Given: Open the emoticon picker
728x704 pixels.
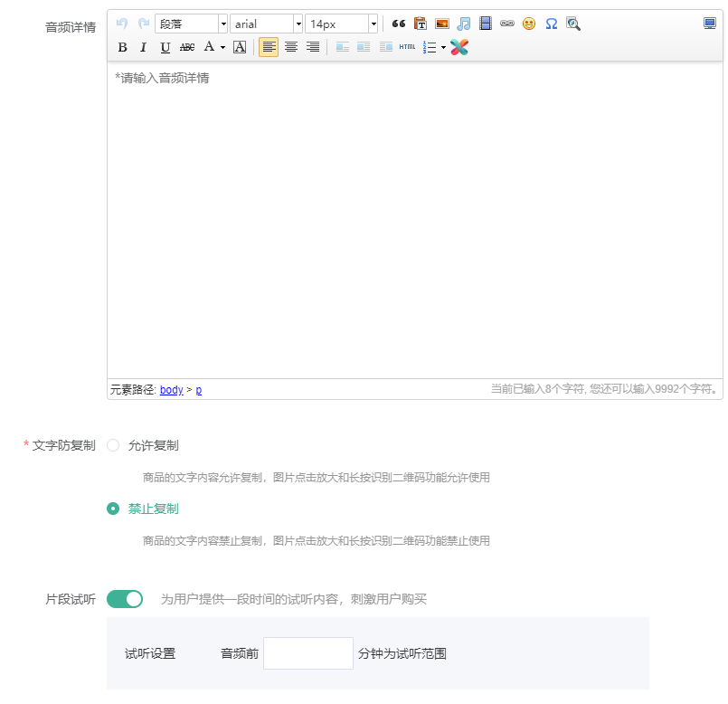Looking at the screenshot, I should coord(529,24).
